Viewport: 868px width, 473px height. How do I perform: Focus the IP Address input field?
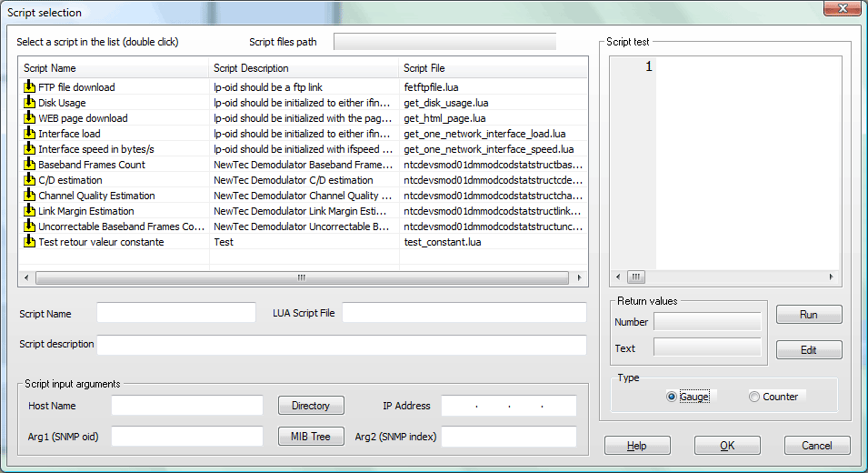coord(509,406)
